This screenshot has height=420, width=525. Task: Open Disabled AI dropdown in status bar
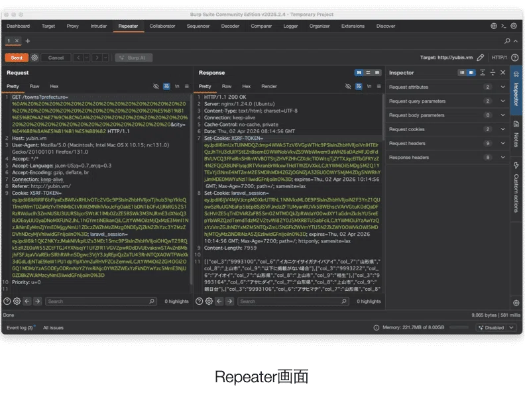[496, 328]
